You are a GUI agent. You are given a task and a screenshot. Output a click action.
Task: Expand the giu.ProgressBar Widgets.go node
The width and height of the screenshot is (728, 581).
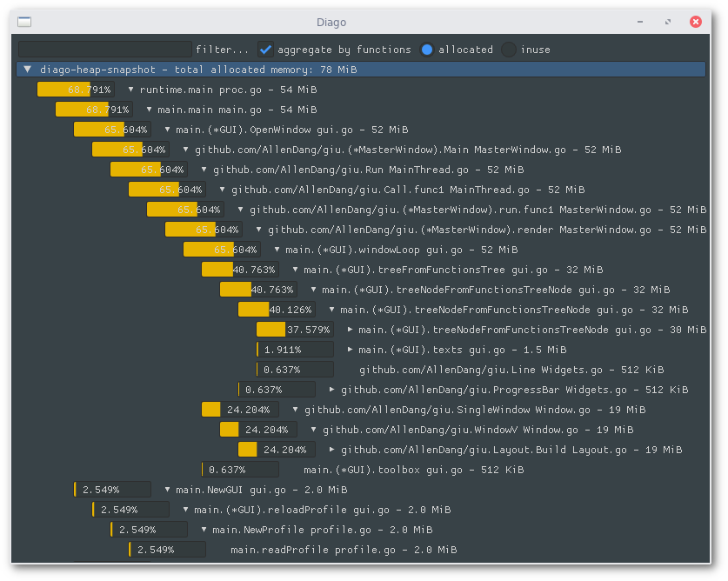pos(331,389)
